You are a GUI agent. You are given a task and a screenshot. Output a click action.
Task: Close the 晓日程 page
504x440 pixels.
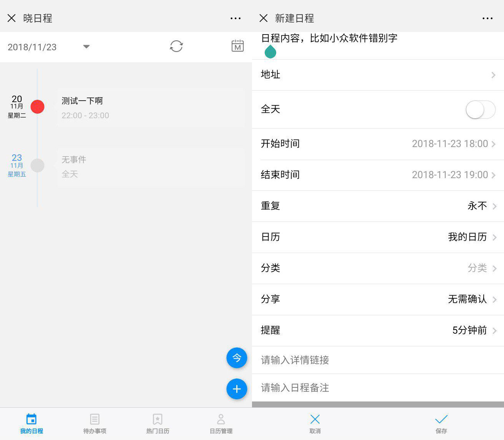click(12, 18)
